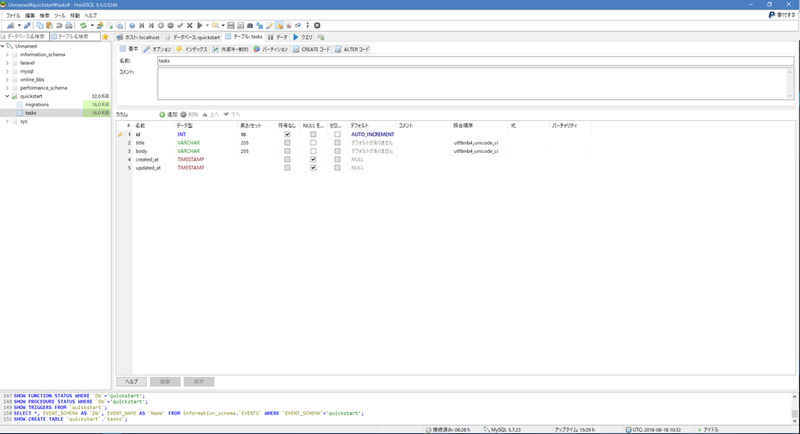Viewport: 800px width, 434px height.
Task: Check the zerofill checkbox for the id column
Action: point(337,135)
